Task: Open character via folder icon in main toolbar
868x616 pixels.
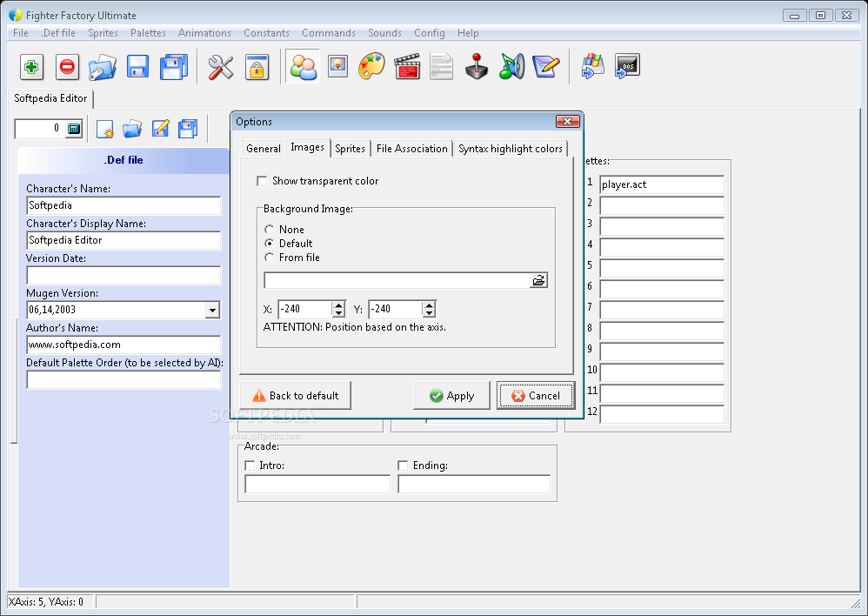Action: click(x=103, y=67)
